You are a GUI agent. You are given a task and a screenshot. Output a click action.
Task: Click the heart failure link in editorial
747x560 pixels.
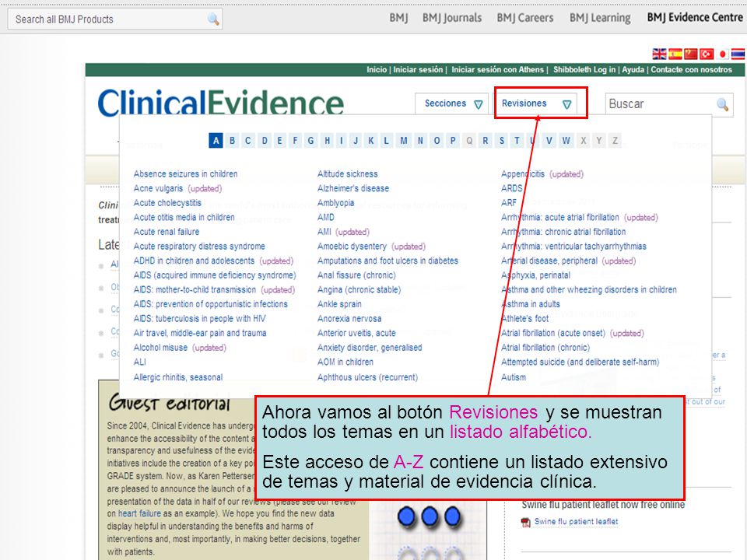click(139, 513)
